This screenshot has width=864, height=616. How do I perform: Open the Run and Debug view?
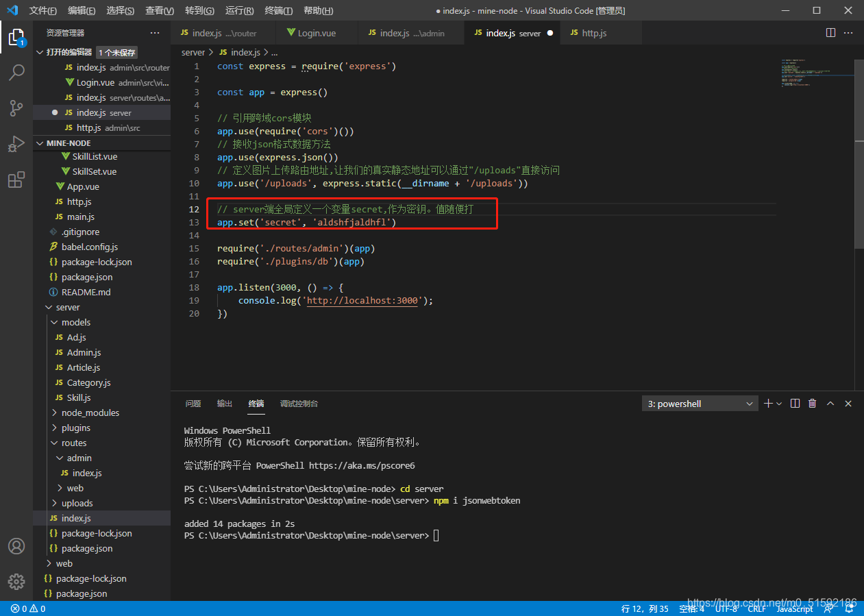16,144
